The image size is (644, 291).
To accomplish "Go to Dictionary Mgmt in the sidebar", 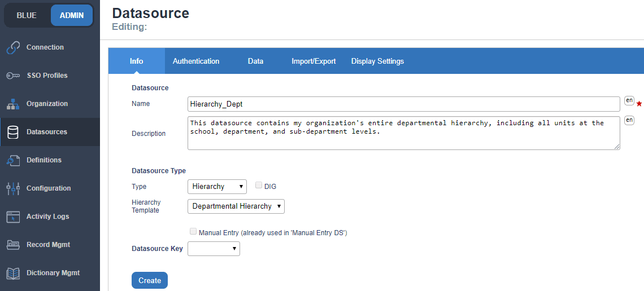I will (50, 274).
